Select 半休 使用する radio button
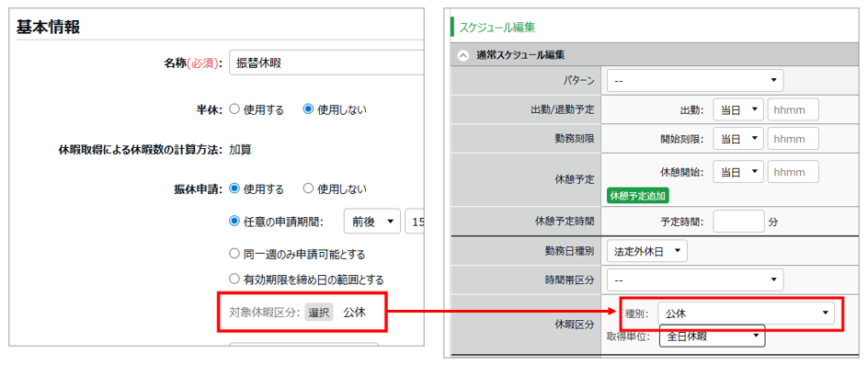Image resolution: width=868 pixels, height=365 pixels. click(x=234, y=109)
